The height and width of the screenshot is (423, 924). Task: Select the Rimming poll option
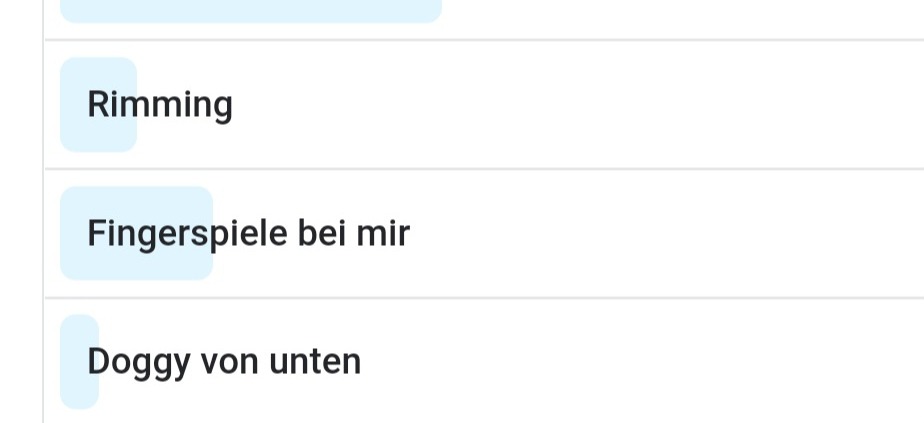point(484,105)
